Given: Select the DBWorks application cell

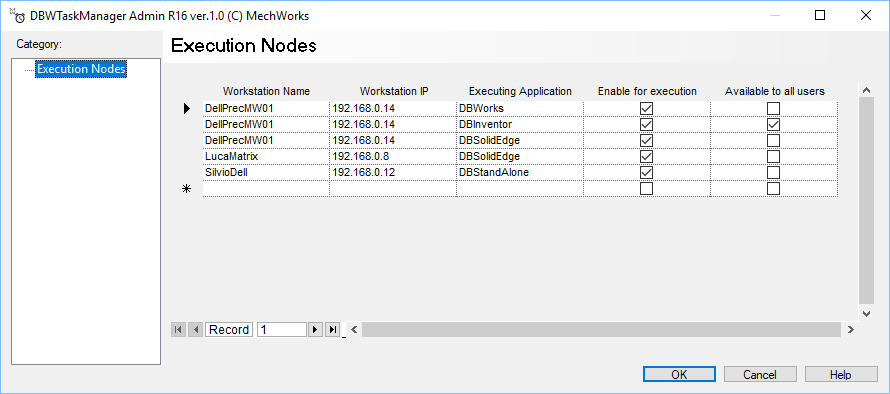Looking at the screenshot, I should coord(520,108).
